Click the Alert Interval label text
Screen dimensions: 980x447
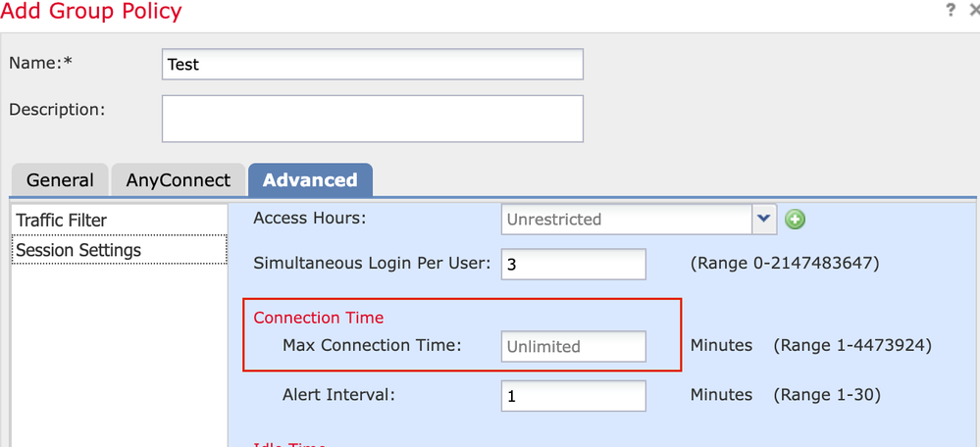pyautogui.click(x=338, y=395)
